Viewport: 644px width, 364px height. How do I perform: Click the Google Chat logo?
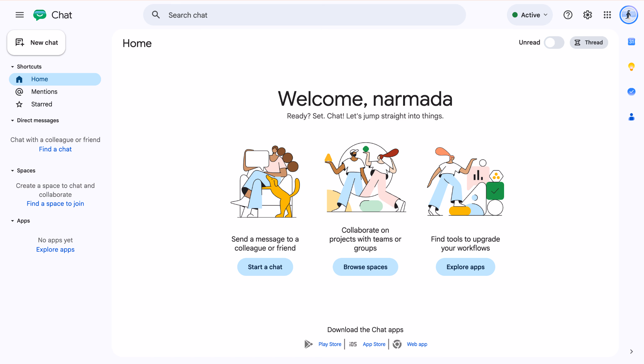(40, 15)
